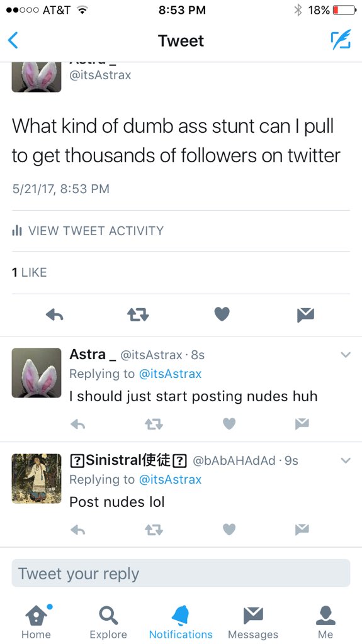
Task: Share Sinistral's reply via message icon
Action: click(x=302, y=530)
